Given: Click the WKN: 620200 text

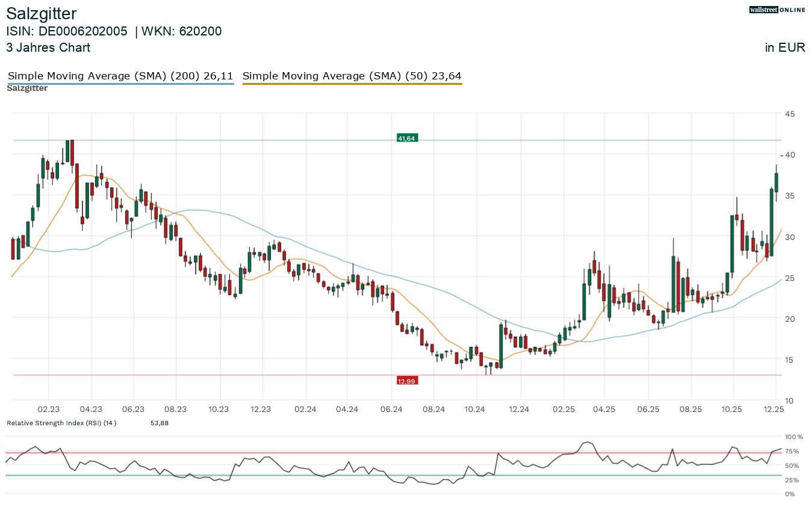Looking at the screenshot, I should 181,31.
